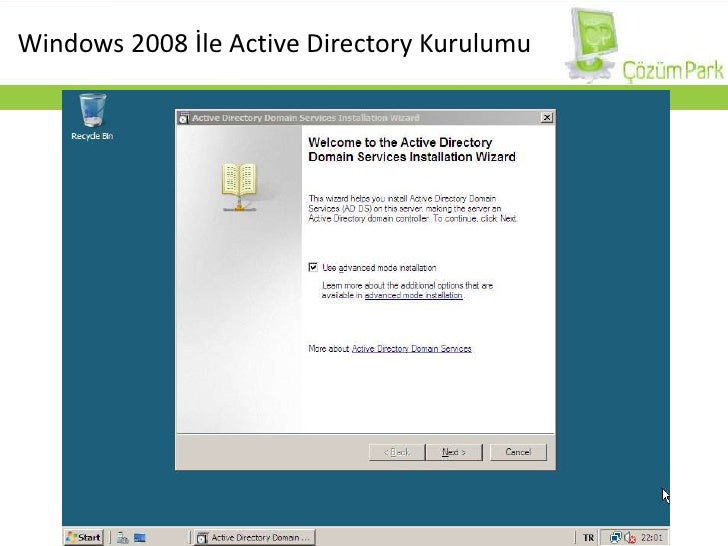Click Show Desktop quick launch icon

(x=140, y=538)
